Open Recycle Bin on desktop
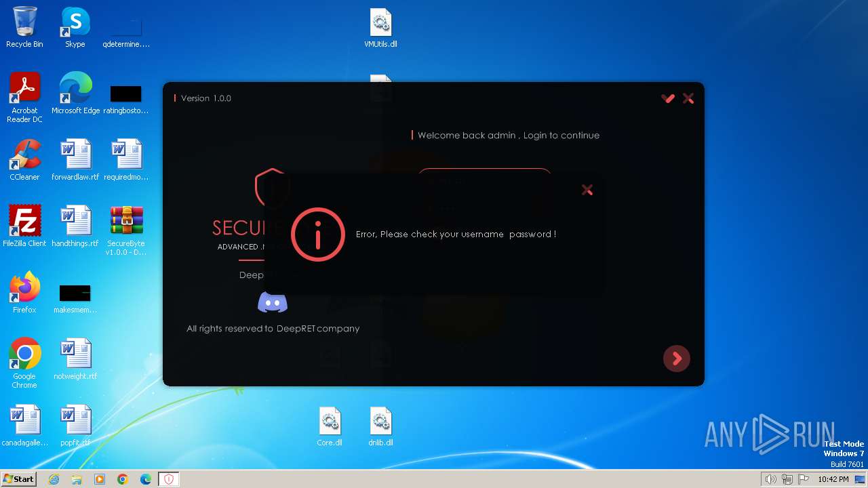The image size is (868, 488). click(x=24, y=28)
